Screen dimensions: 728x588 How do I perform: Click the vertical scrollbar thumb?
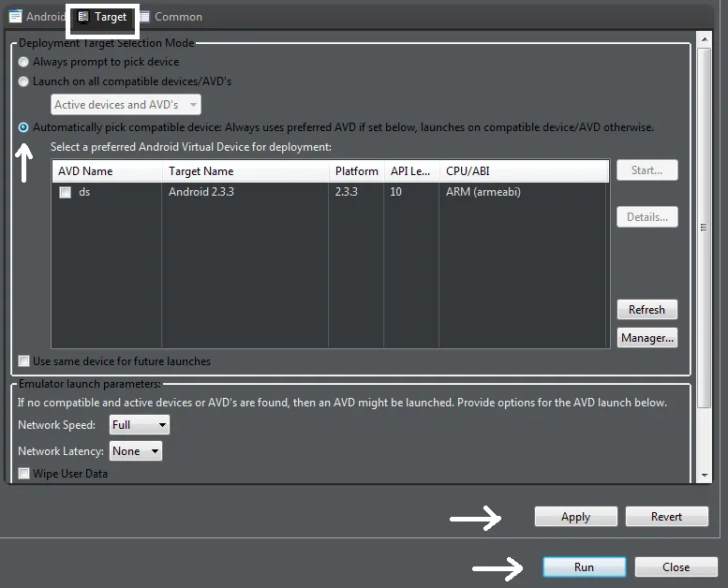[705, 228]
